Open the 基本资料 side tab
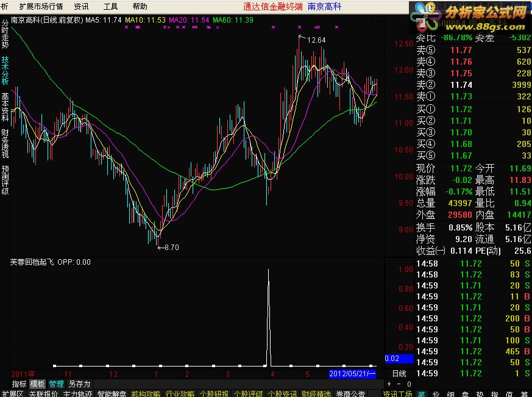The image size is (532, 397). (5, 107)
